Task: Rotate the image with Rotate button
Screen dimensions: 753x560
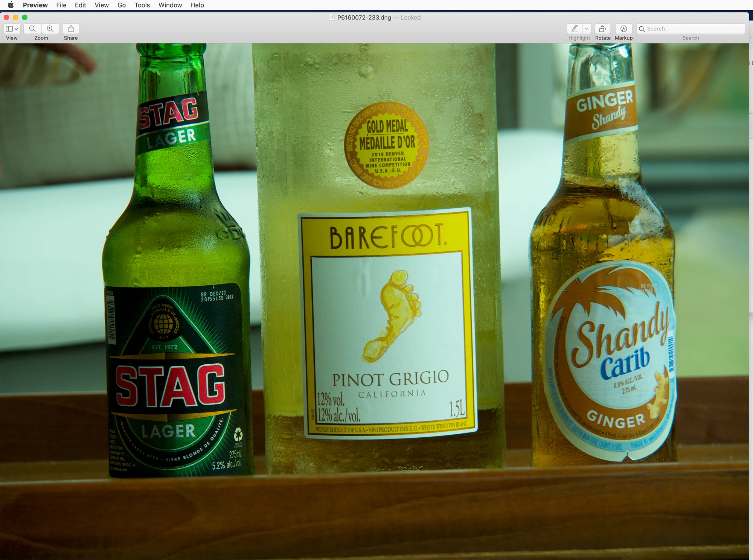Action: point(602,29)
